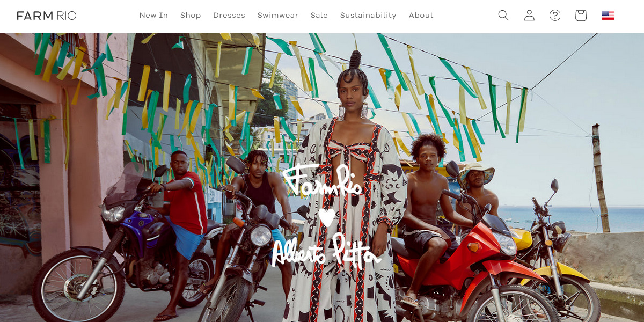Open the New In menu
The height and width of the screenshot is (322, 644).
(153, 16)
